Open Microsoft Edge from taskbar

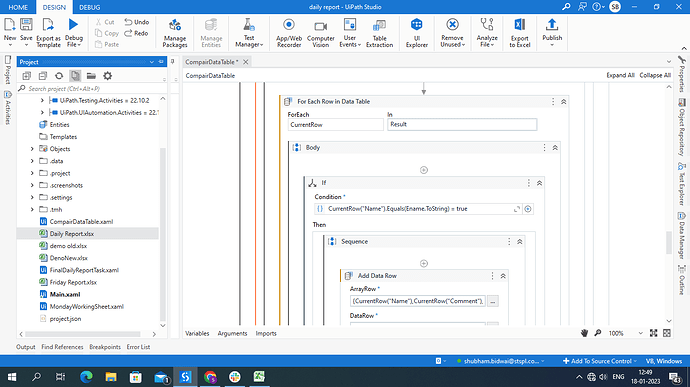coord(86,377)
